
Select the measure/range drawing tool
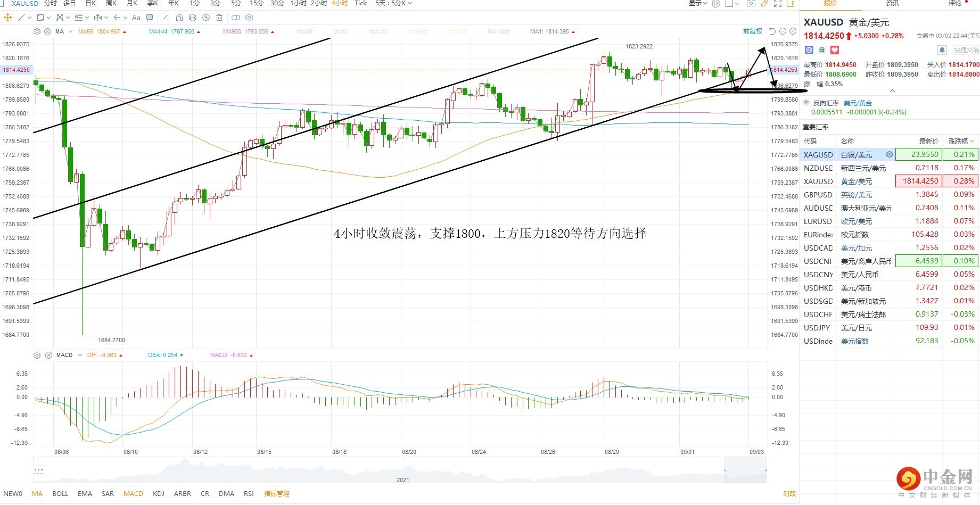coord(98,18)
